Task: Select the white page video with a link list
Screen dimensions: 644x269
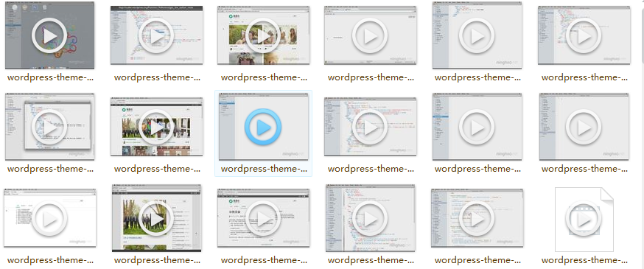Action: tap(49, 218)
